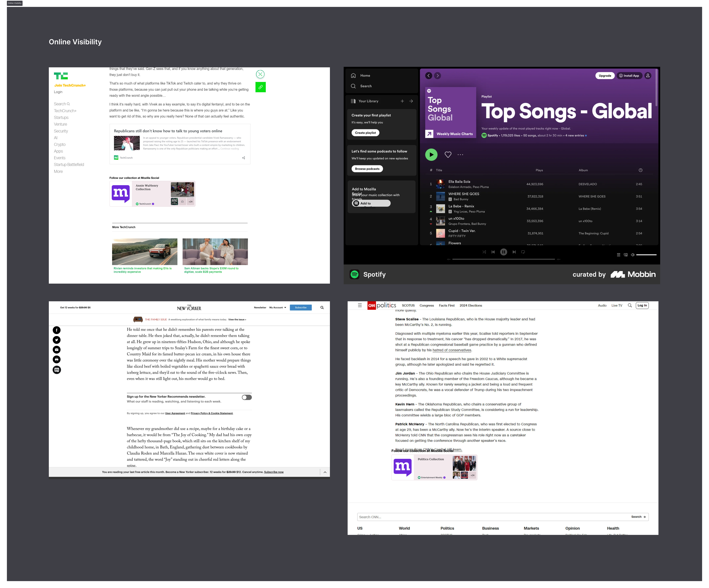Print the New Yorker article
Image resolution: width=709 pixels, height=588 pixels.
click(56, 359)
